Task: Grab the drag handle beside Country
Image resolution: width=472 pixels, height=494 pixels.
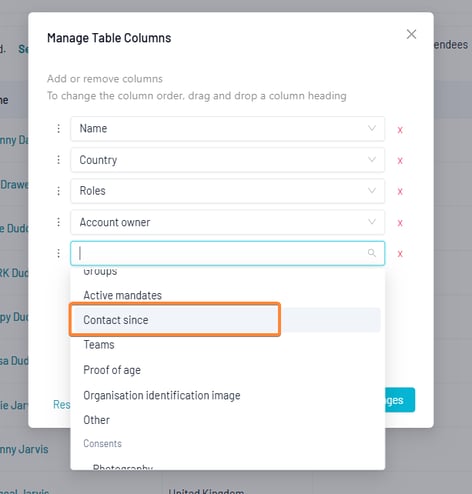Action: 59,160
